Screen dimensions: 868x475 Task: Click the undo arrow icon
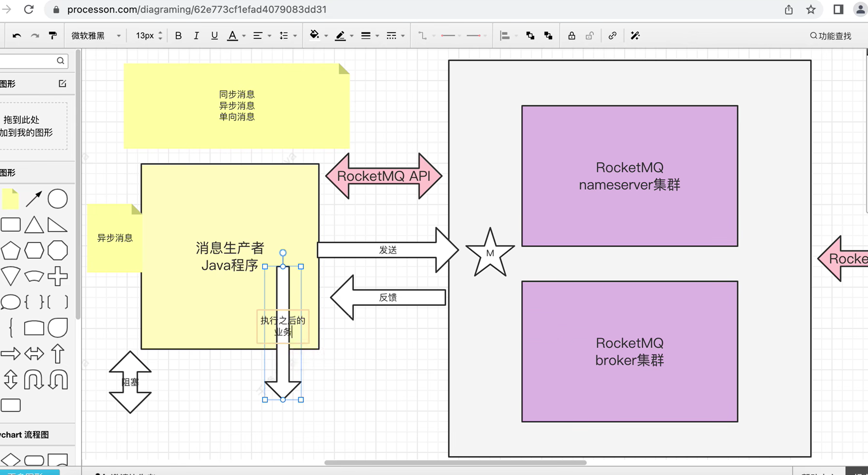pos(17,36)
